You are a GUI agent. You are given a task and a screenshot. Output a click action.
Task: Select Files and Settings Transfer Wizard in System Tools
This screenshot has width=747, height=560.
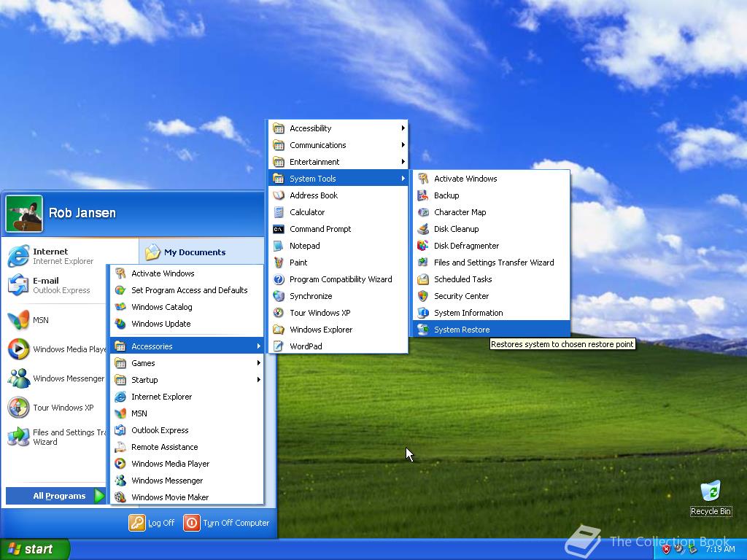(x=491, y=262)
